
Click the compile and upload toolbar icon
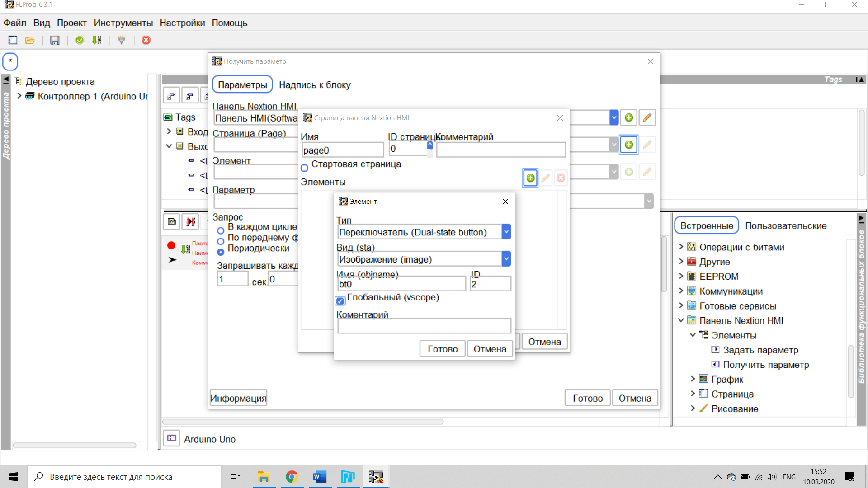(x=97, y=40)
